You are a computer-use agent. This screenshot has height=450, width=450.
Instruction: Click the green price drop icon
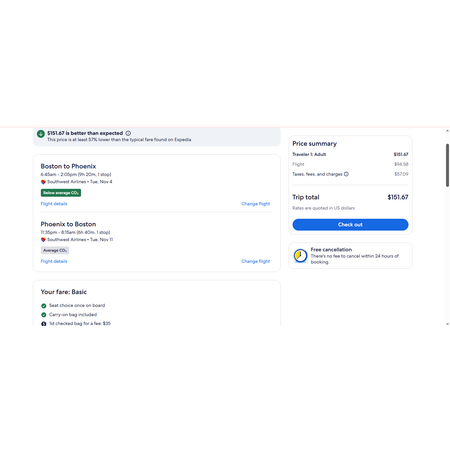point(41,134)
